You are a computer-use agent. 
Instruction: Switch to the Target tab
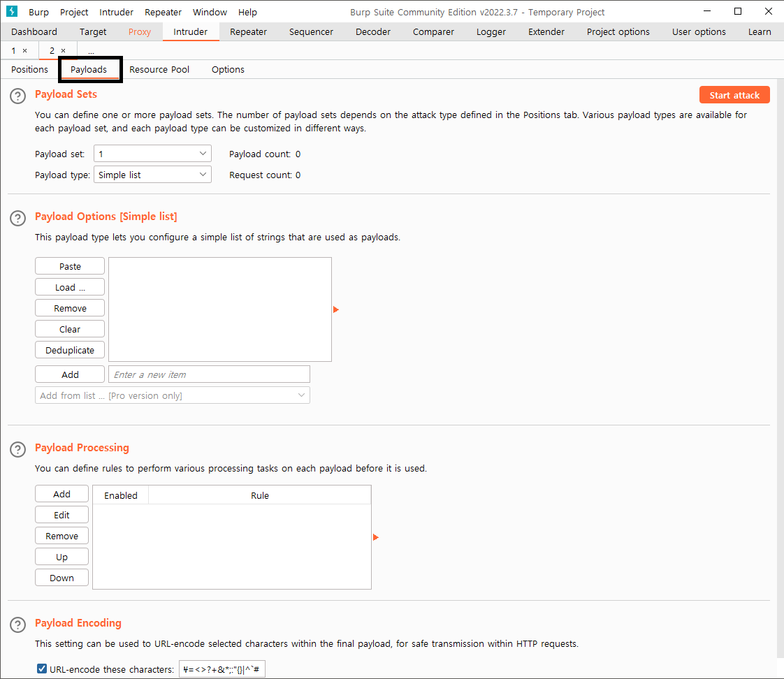(x=93, y=31)
